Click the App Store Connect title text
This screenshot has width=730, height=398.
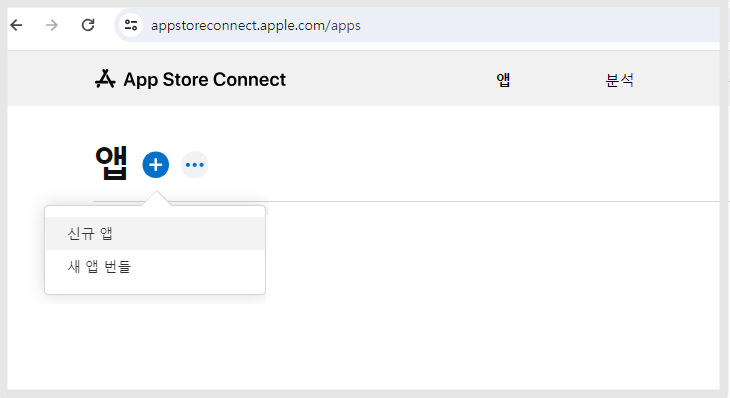click(204, 80)
